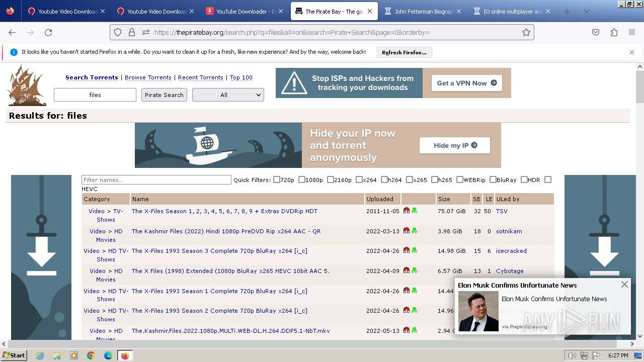Click magnet icon for X-Files Season 1 Complete
Screen dimensions: 644x362
(x=407, y=291)
